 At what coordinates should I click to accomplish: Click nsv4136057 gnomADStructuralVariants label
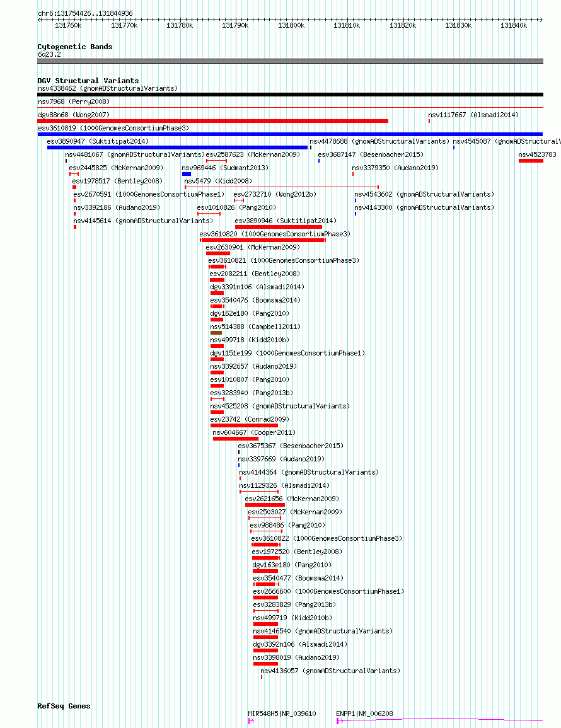[x=330, y=671]
